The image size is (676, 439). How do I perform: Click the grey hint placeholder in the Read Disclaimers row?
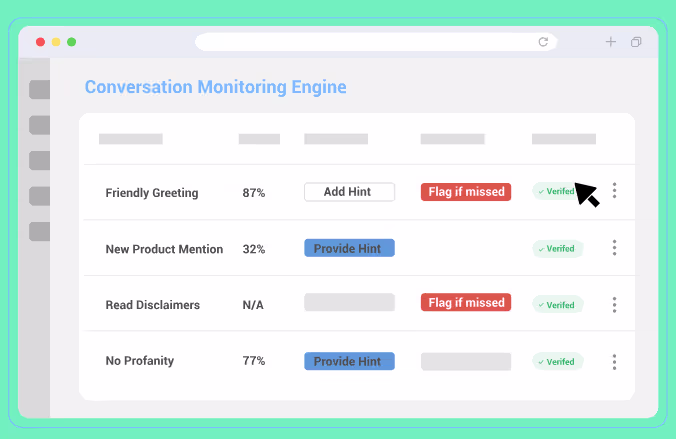tap(349, 302)
